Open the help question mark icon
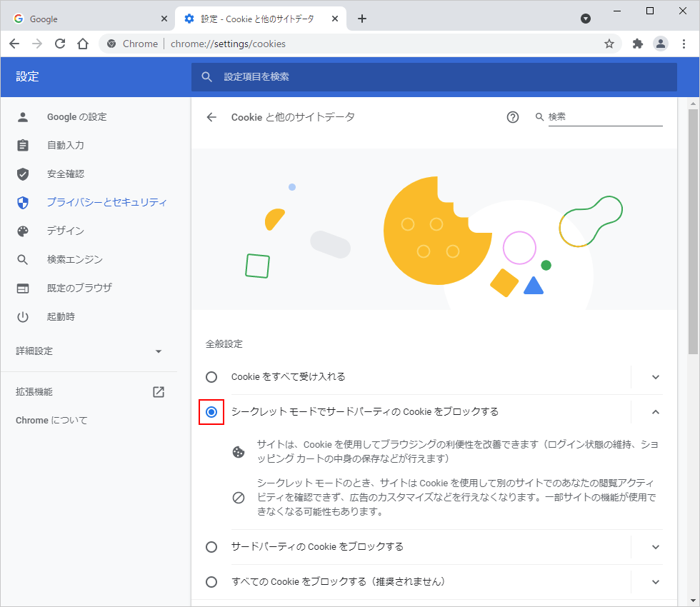This screenshot has width=700, height=607. (x=513, y=117)
